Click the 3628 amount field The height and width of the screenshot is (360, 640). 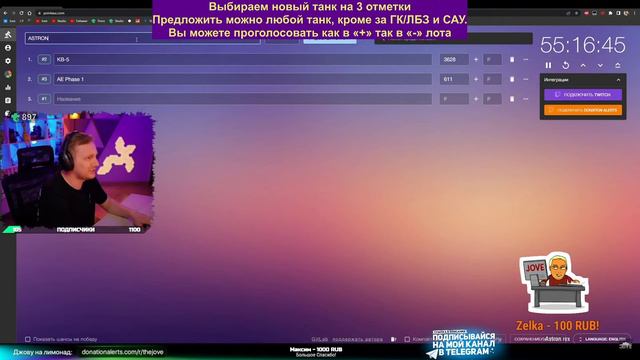(x=454, y=60)
